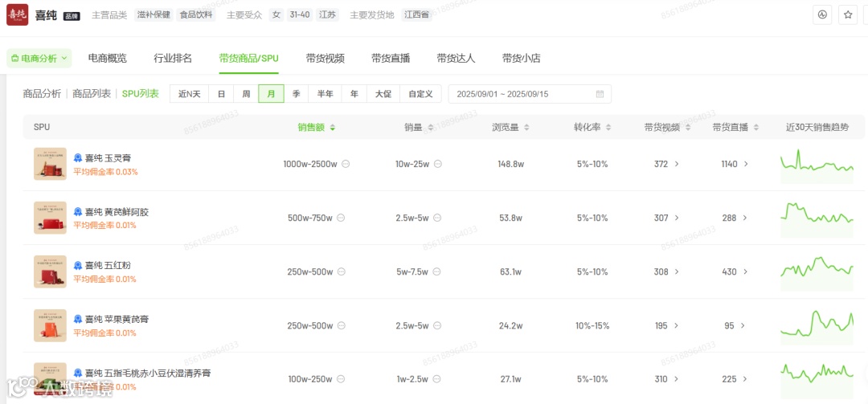
Task: Expand the 电商分析 dropdown
Action: click(x=39, y=58)
